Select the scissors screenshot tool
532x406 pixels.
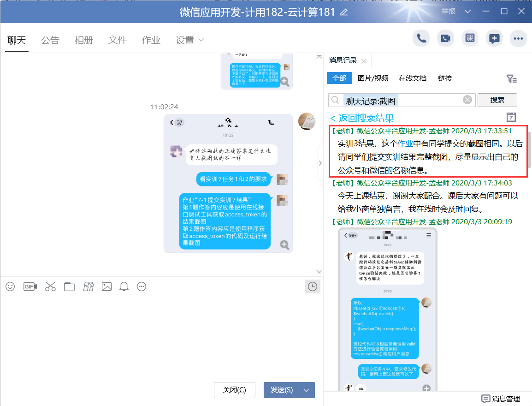pos(50,287)
